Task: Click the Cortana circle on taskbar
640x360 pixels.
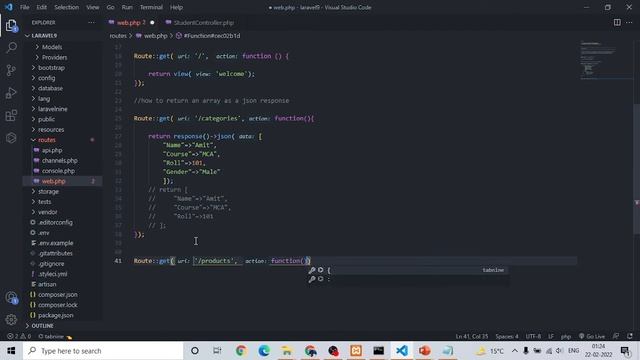Action: (x=195, y=351)
